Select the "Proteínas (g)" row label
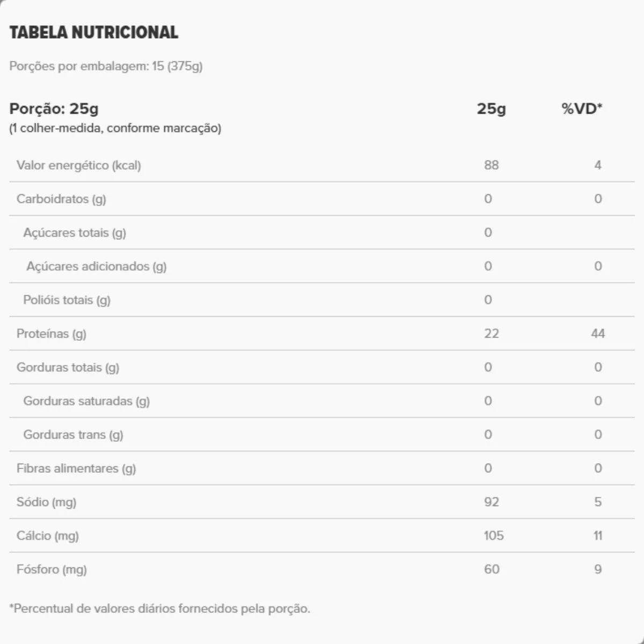This screenshot has height=644, width=644. pos(52,334)
